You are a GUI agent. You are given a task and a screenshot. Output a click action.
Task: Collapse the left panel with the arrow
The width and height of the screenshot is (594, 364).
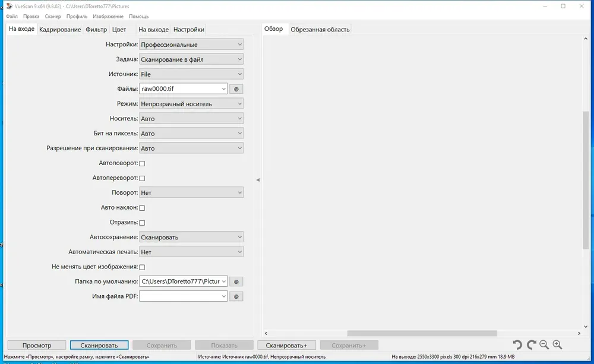coord(258,180)
